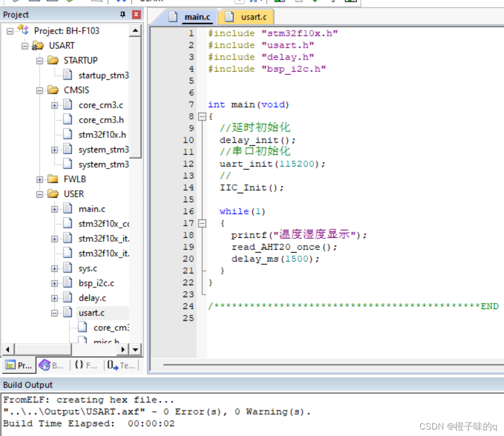Pin the Project panel with pushpin icon
Image resolution: width=504 pixels, height=436 pixels.
(x=123, y=14)
